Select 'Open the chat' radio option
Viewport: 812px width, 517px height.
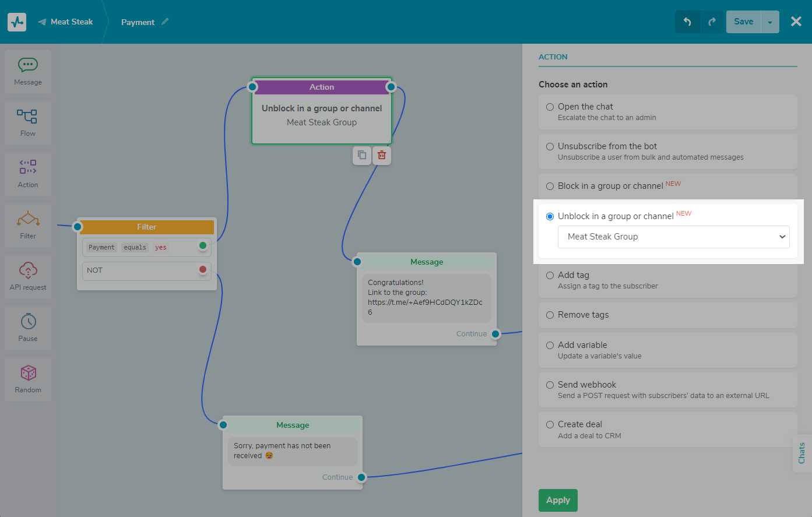pyautogui.click(x=550, y=107)
